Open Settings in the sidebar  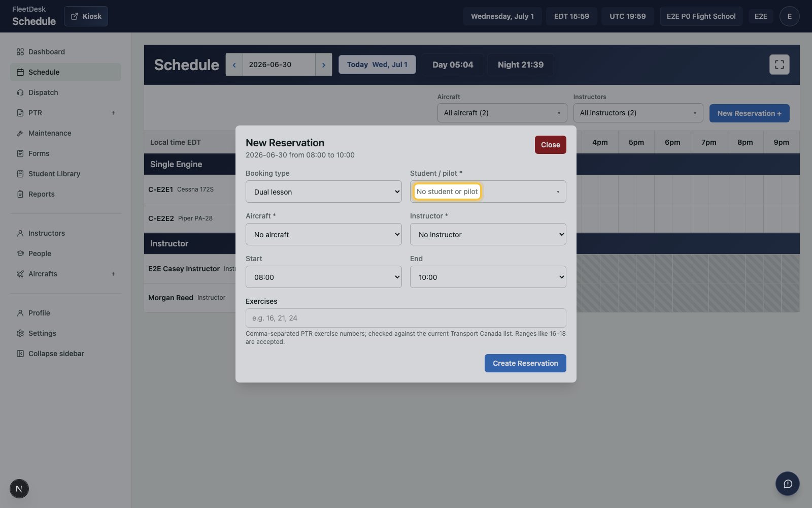[65, 333]
